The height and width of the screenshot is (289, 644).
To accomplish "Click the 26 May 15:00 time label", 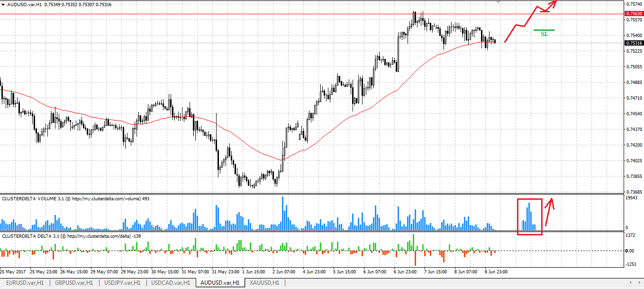I will 73,272.
